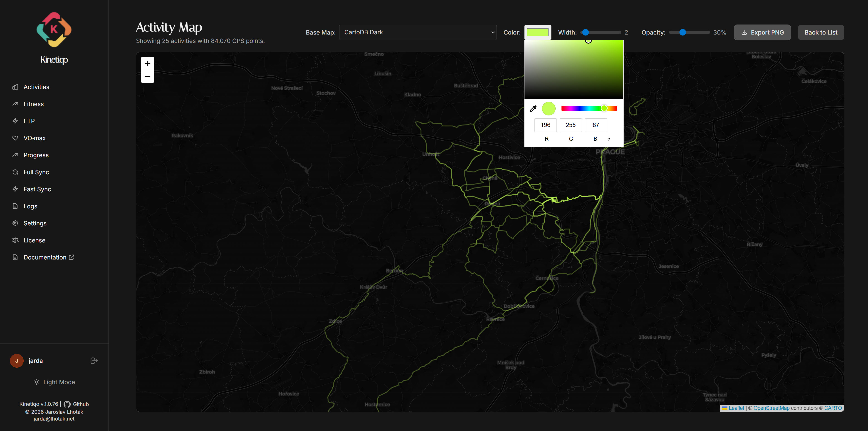
Task: Click the Activities bar chart icon
Action: tap(15, 87)
